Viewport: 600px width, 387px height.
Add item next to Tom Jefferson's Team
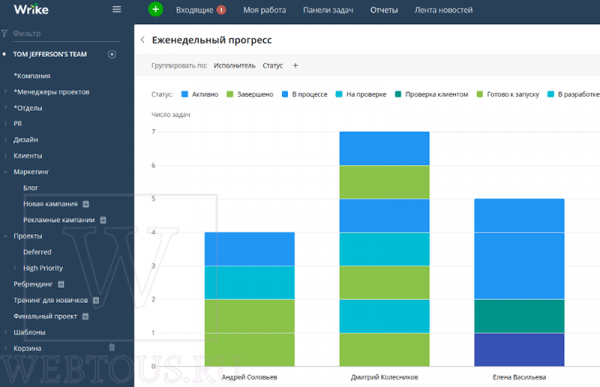pyautogui.click(x=112, y=54)
